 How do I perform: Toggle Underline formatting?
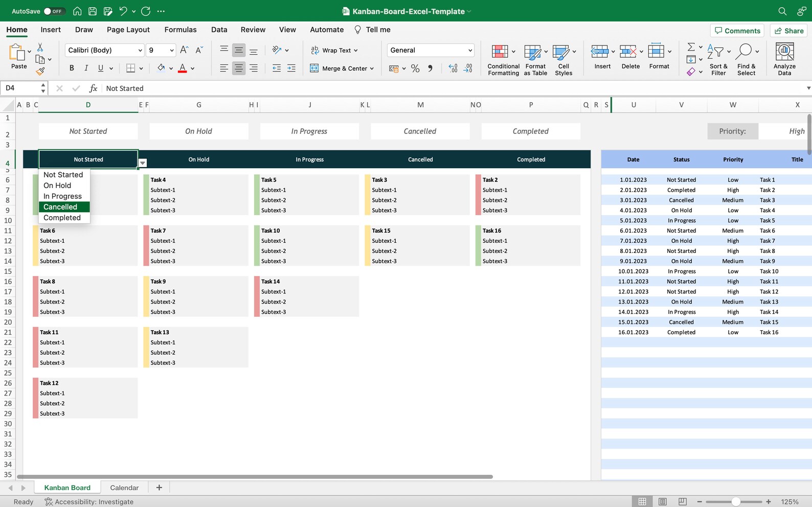[101, 68]
